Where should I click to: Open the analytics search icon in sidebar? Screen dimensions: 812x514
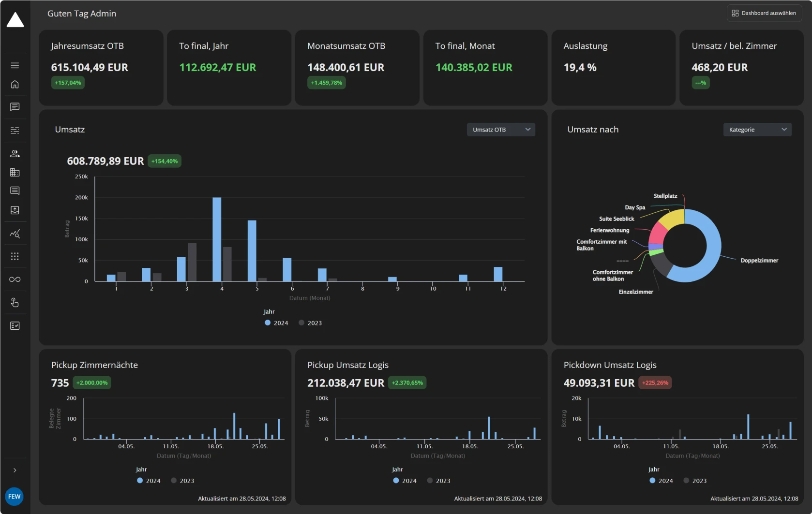(15, 234)
